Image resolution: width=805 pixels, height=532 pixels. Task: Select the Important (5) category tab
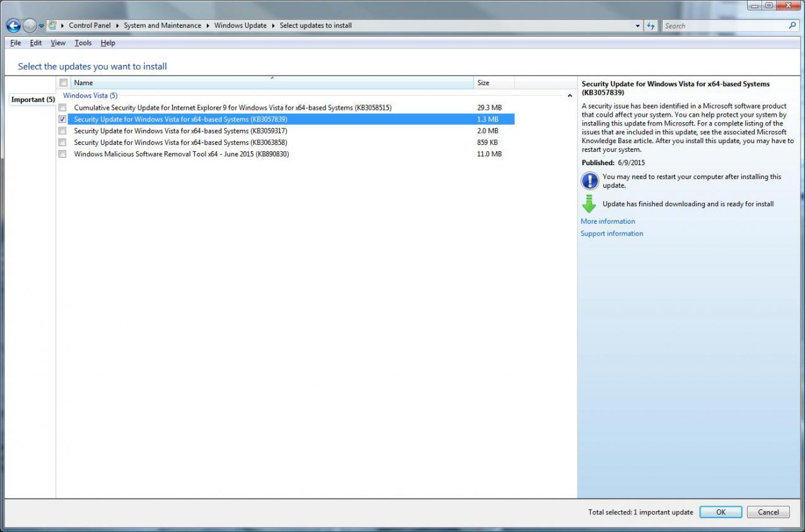(33, 100)
